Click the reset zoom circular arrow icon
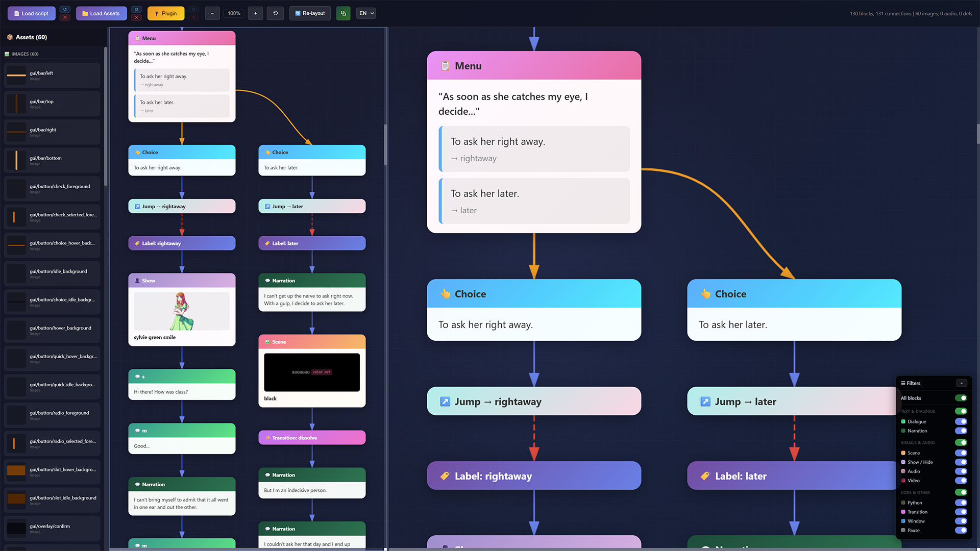Screen dimensions: 980x551 [275, 13]
